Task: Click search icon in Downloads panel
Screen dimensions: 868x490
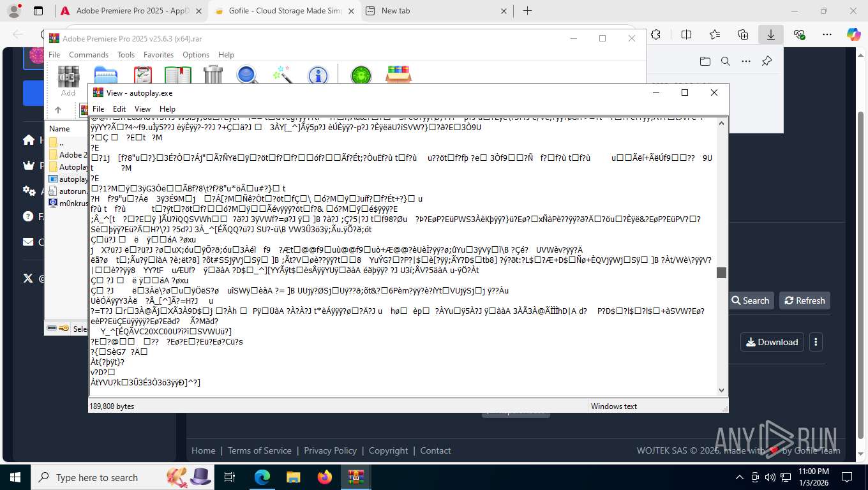Action: [725, 61]
